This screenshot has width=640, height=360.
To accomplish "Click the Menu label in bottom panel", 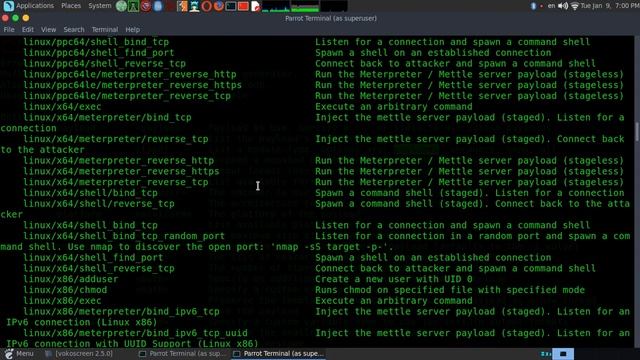I will point(25,353).
